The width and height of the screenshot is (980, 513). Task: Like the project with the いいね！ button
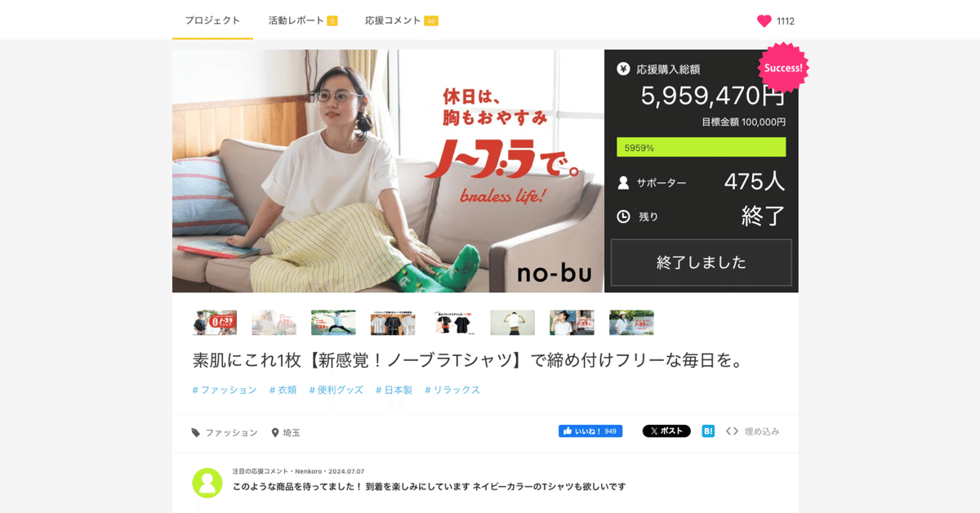point(590,430)
